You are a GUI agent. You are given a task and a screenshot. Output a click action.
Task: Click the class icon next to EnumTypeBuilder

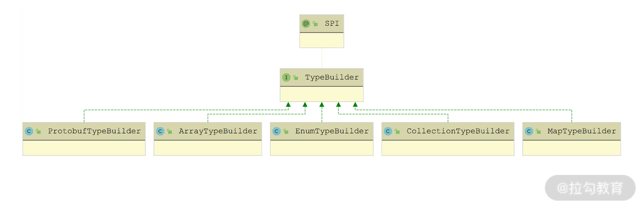click(276, 131)
